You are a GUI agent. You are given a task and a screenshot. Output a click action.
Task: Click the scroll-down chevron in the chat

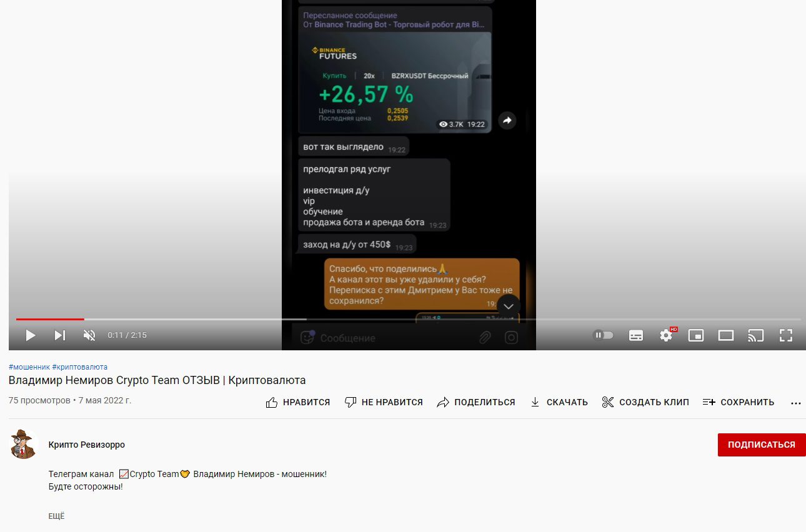tap(509, 307)
